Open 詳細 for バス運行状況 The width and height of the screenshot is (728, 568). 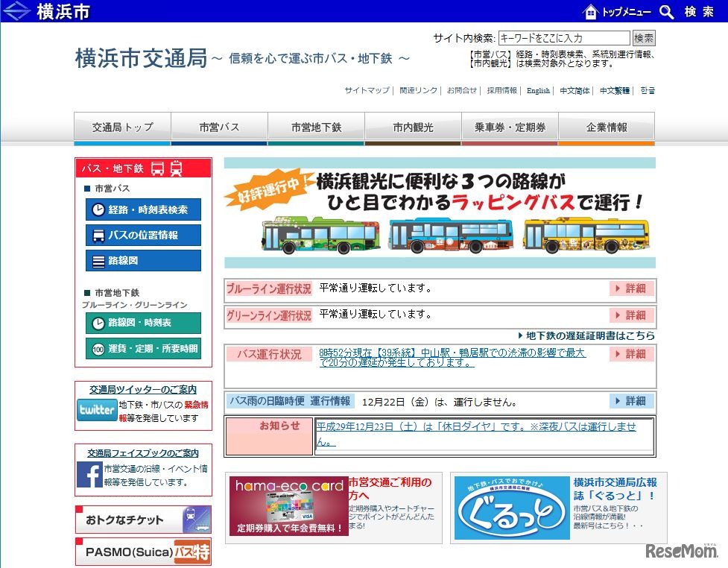[x=631, y=354]
